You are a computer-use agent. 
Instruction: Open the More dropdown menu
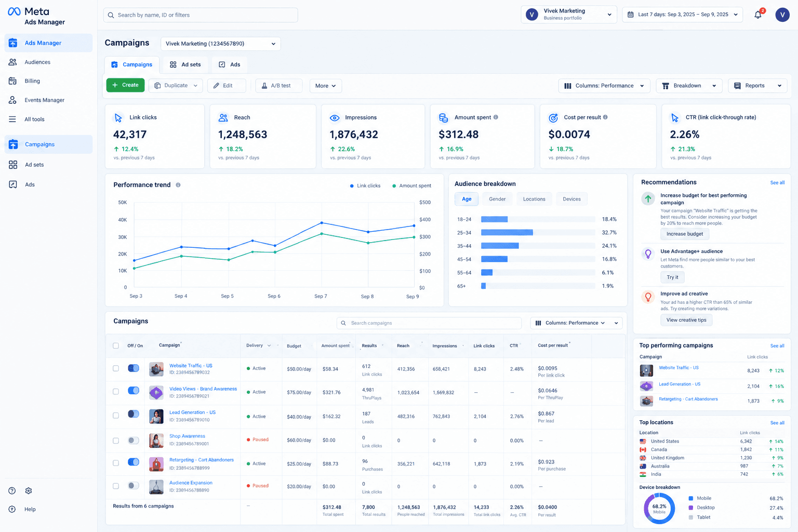(x=325, y=86)
